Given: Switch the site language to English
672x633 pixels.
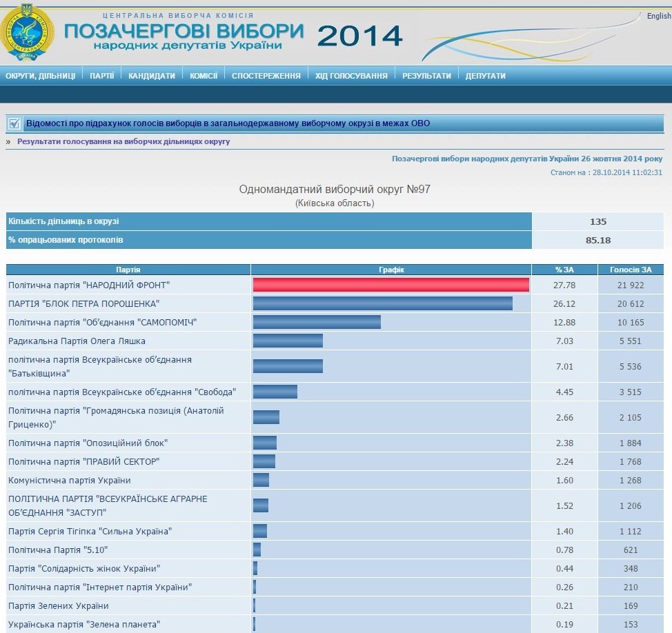Looking at the screenshot, I should tap(659, 16).
